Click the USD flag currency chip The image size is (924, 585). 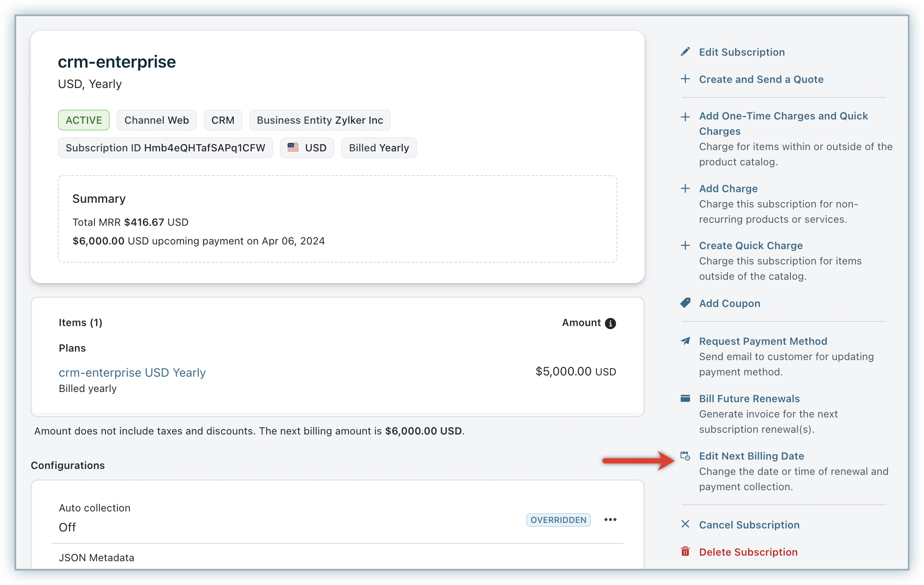(307, 148)
